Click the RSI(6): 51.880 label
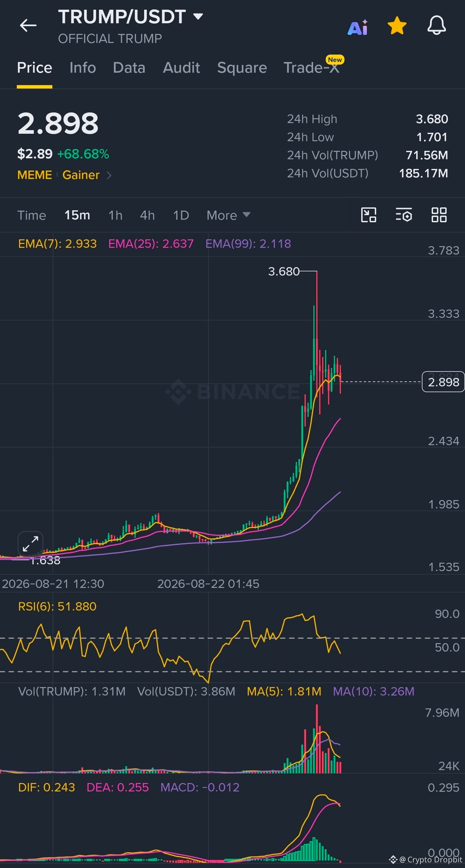465x868 pixels. point(57,607)
